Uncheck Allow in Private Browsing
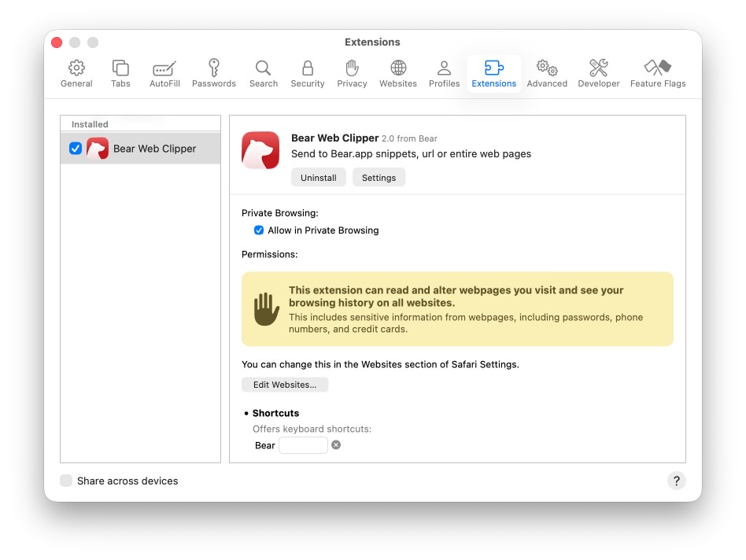 tap(259, 230)
